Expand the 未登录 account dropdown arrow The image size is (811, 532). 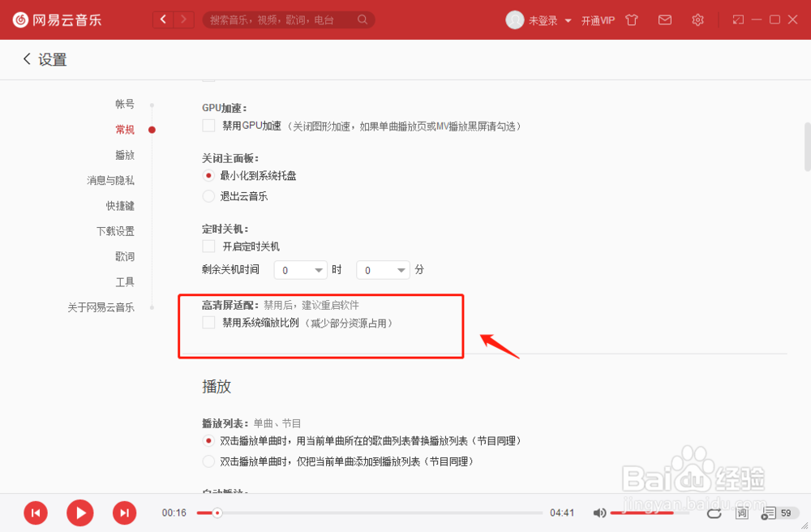tap(568, 21)
